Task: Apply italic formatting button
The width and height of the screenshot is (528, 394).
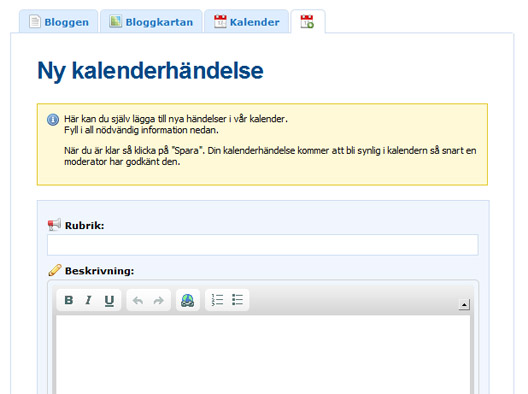Action: pyautogui.click(x=89, y=300)
